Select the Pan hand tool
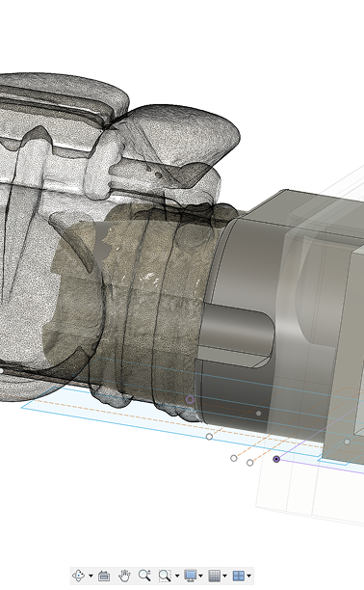The image size is (364, 590). (x=124, y=576)
